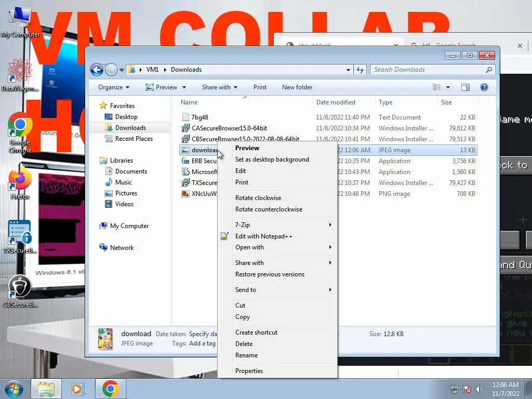
Task: Choose Set as desktop background
Action: (x=272, y=159)
